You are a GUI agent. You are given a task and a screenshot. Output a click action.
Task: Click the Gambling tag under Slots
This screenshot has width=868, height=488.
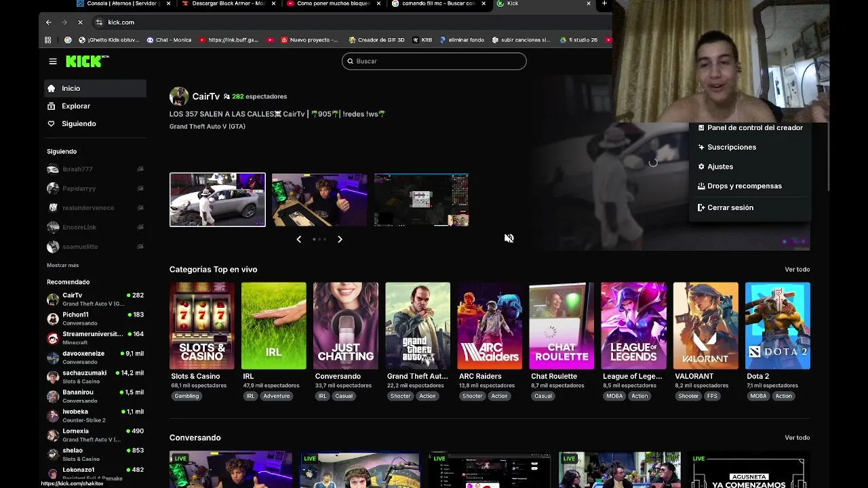pos(186,396)
